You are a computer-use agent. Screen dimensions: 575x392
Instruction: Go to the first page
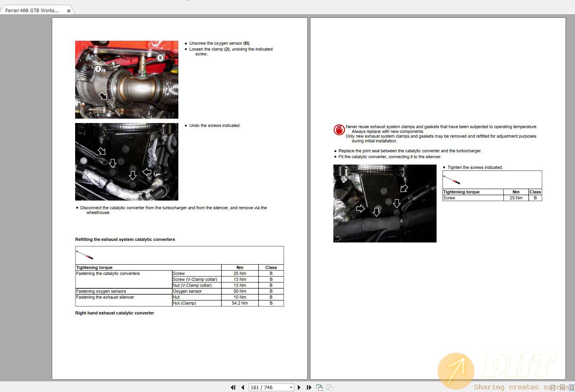[233, 388]
